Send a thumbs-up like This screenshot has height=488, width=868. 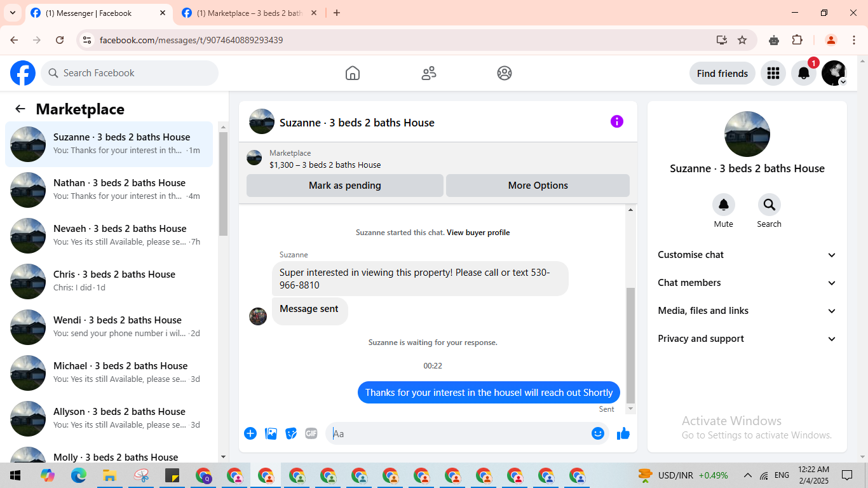[623, 433]
